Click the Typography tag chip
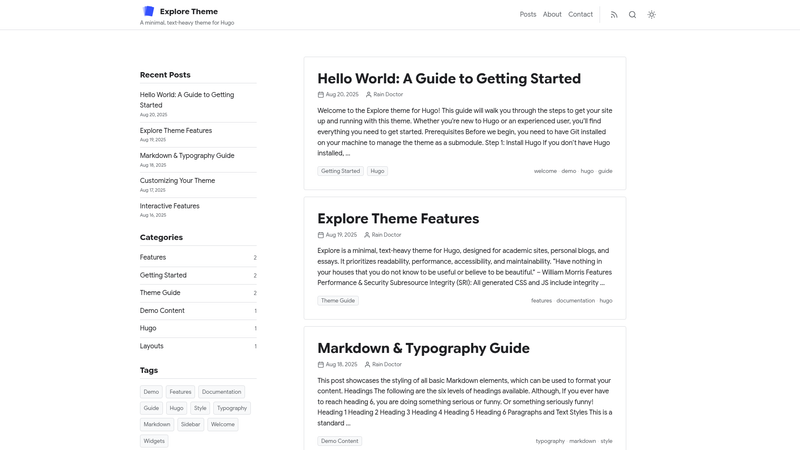This screenshot has height=450, width=800. [232, 408]
